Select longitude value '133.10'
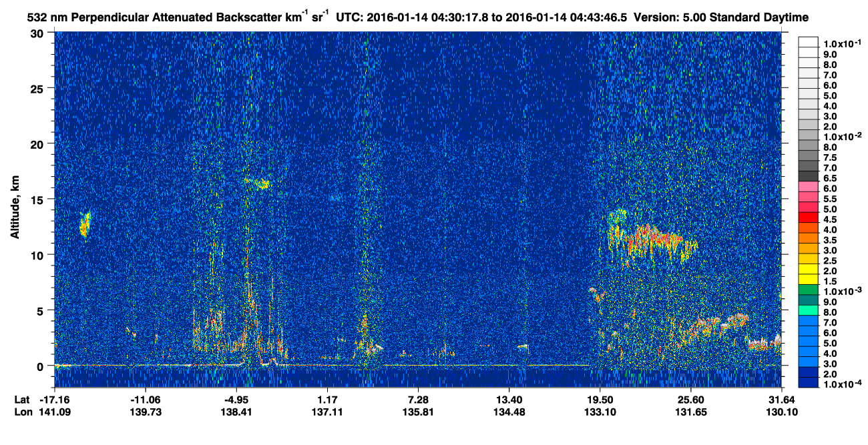Image resolution: width=868 pixels, height=445 pixels. click(600, 412)
